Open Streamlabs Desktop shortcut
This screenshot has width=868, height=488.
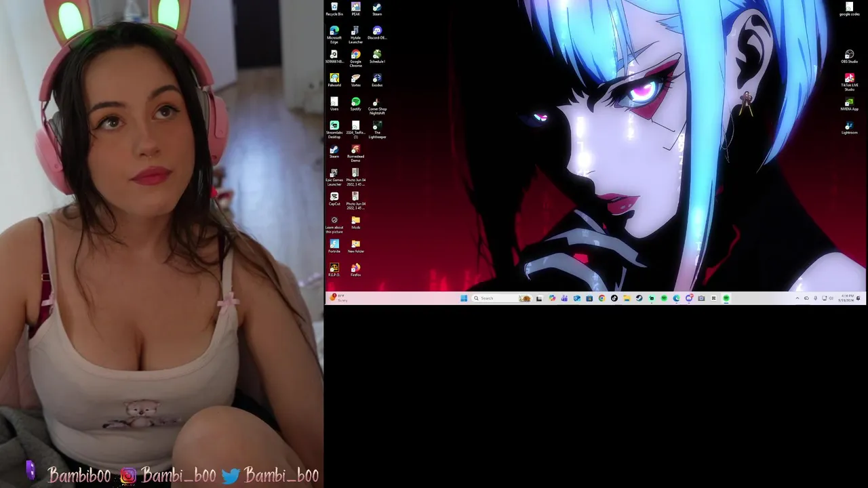point(334,129)
